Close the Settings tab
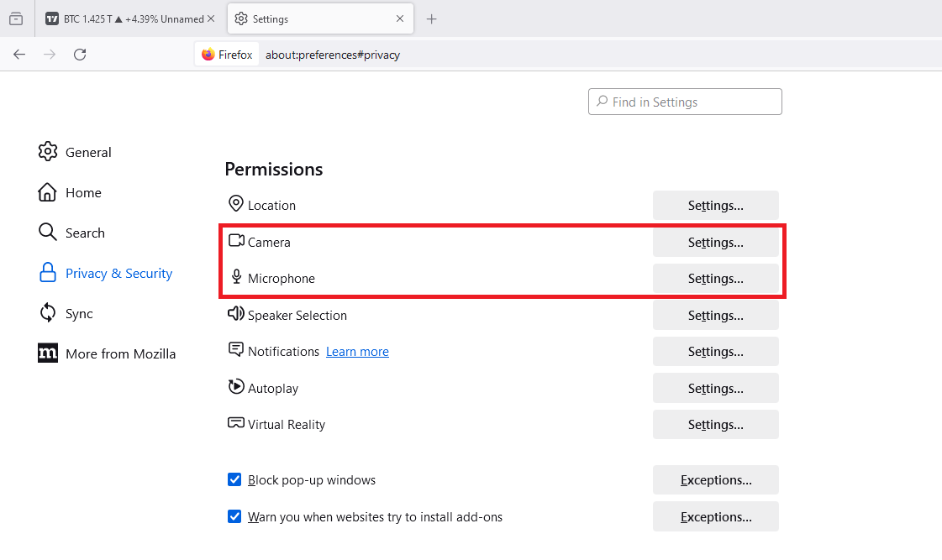This screenshot has height=560, width=942. (x=400, y=18)
